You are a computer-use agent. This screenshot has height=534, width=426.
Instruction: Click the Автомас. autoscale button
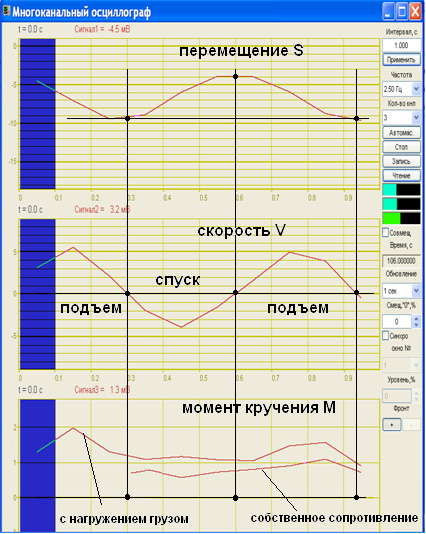pyautogui.click(x=401, y=132)
